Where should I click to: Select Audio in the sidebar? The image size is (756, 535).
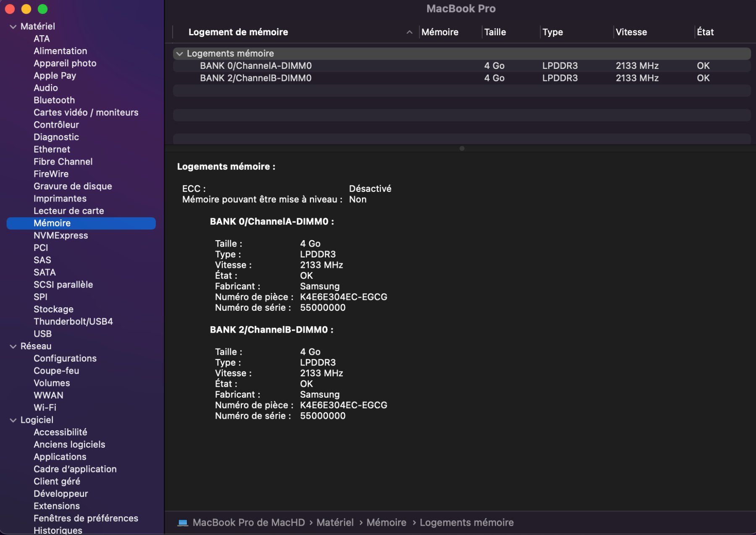click(x=46, y=88)
